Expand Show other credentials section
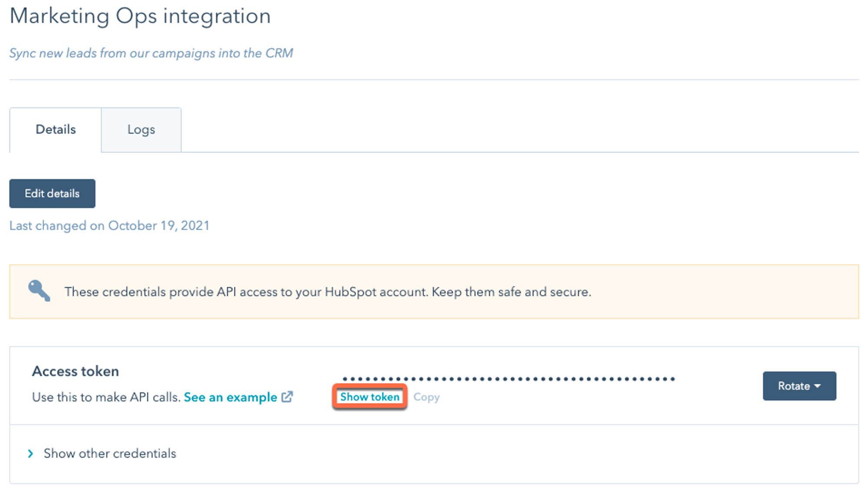Screen dimensions: 868x493 click(x=110, y=453)
